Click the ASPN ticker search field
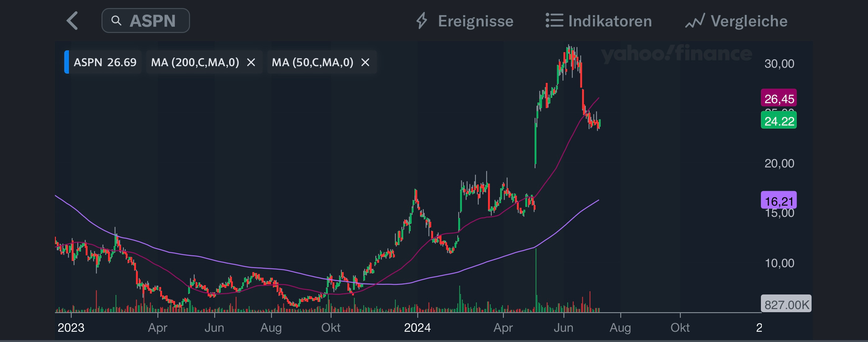868x342 pixels. pyautogui.click(x=152, y=21)
